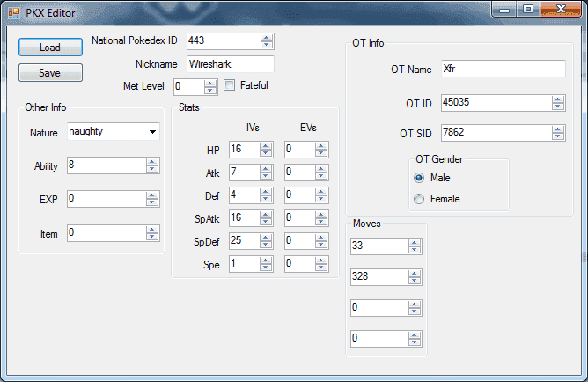Image resolution: width=588 pixels, height=382 pixels.
Task: Decrease Spe EV with down arrow
Action: [x=321, y=268]
